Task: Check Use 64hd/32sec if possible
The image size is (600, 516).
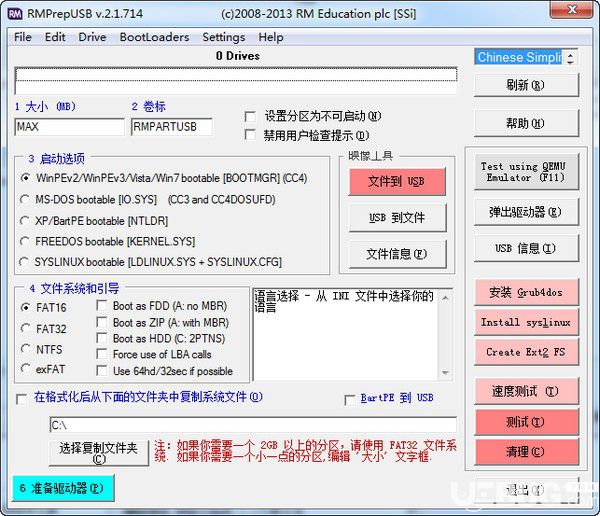Action: 102,371
